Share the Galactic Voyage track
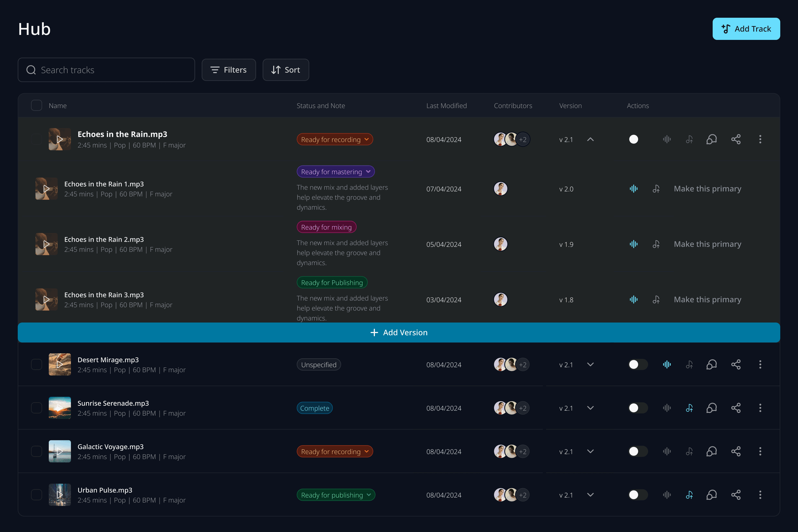The image size is (798, 532). click(x=736, y=451)
